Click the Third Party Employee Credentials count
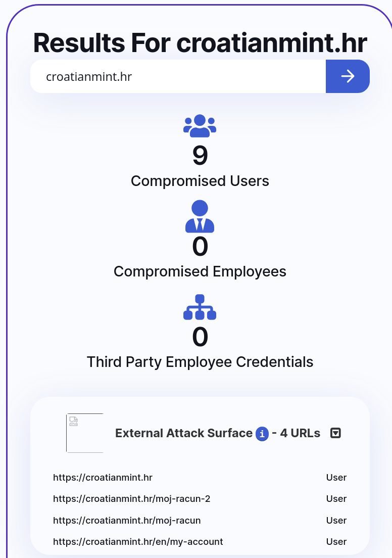 click(x=200, y=337)
